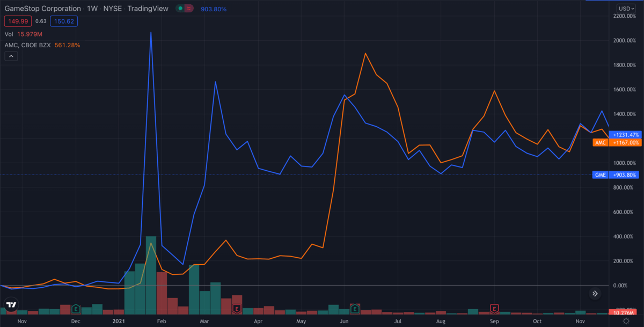Click the TradingView logo icon
Screen dimensions: 644x327
pos(11,305)
